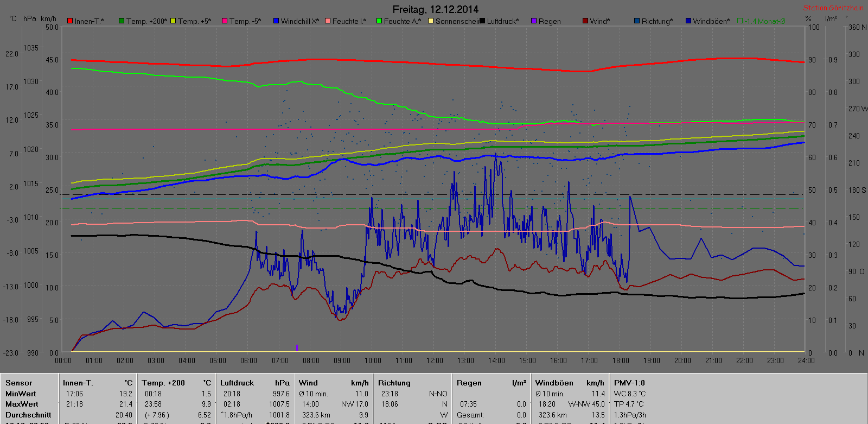Click the salmon Feuchte I. legend swatch

(x=328, y=21)
